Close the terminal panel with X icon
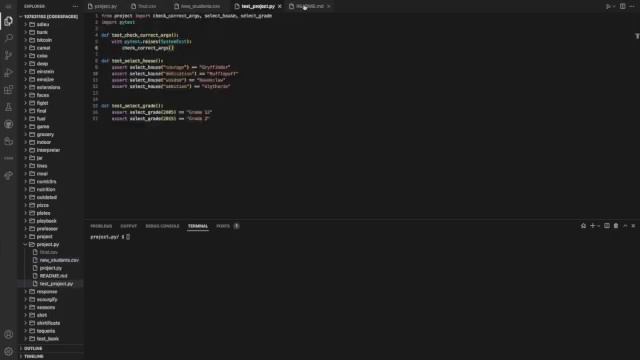The width and height of the screenshot is (640, 360). [x=633, y=226]
